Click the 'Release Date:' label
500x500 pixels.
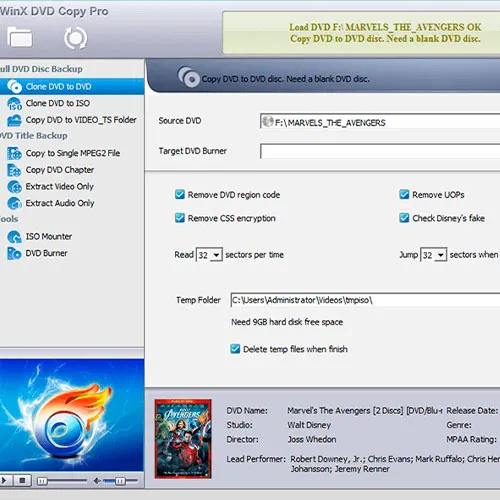tap(472, 411)
